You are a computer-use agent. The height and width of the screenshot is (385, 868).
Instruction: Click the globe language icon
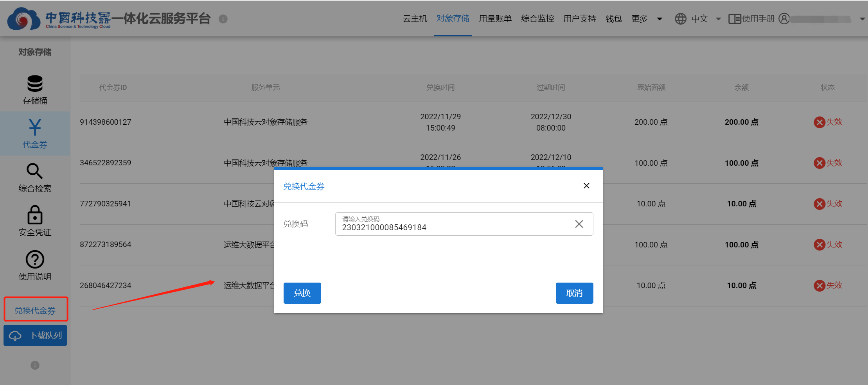pos(681,19)
